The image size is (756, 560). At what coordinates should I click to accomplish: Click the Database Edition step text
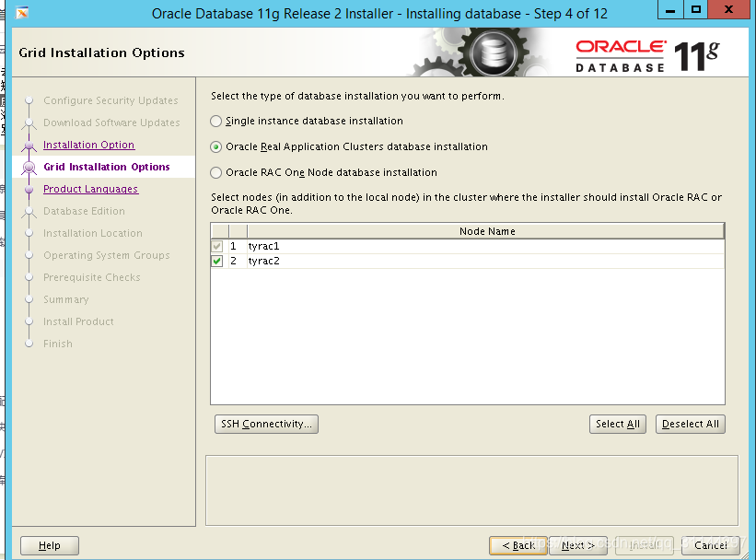tap(84, 211)
